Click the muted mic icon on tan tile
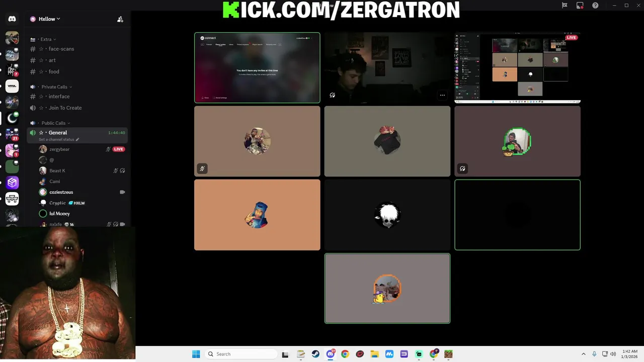 (202, 168)
